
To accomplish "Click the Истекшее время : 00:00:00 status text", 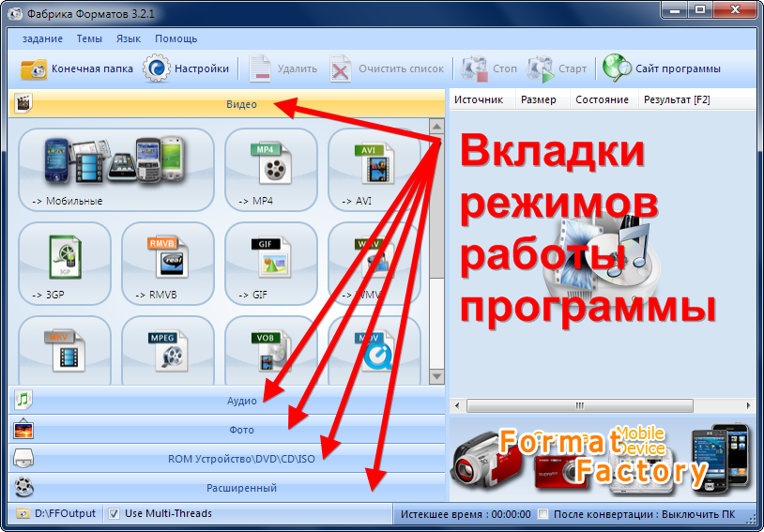I will [466, 514].
